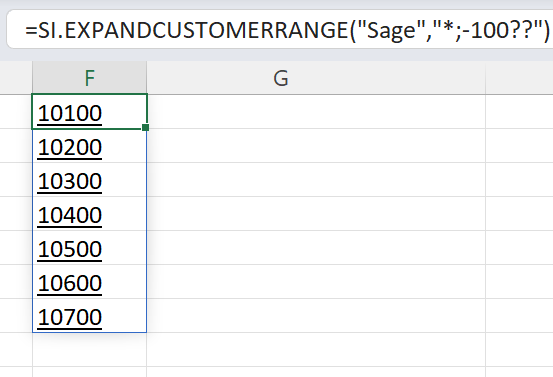
Task: Open the 10400 customer link
Action: [x=70, y=215]
